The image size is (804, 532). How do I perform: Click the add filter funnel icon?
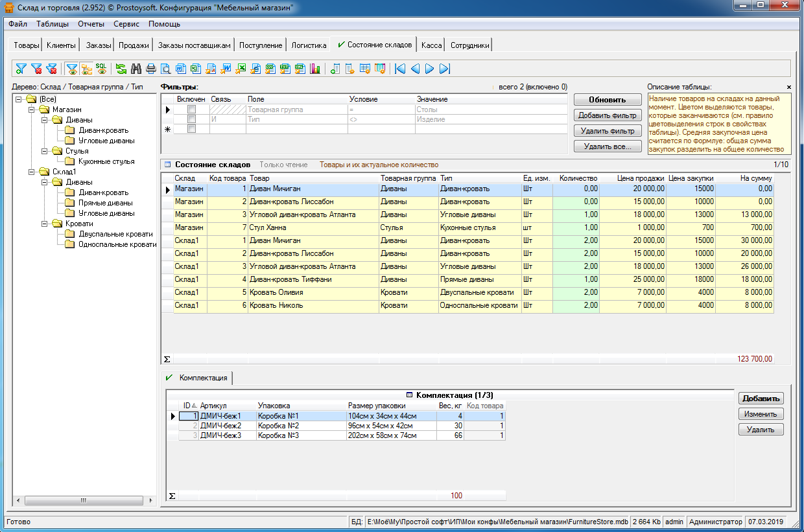coord(21,69)
